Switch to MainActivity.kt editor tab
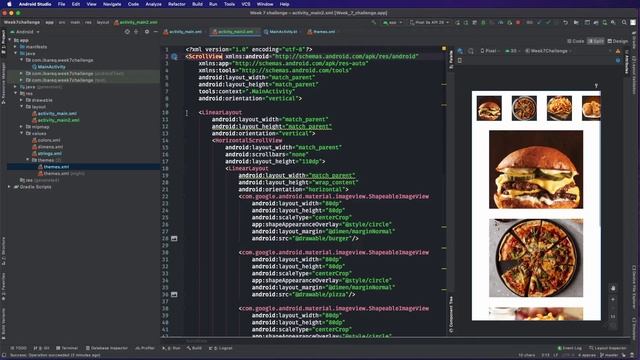This screenshot has height=360, width=640. [x=281, y=31]
